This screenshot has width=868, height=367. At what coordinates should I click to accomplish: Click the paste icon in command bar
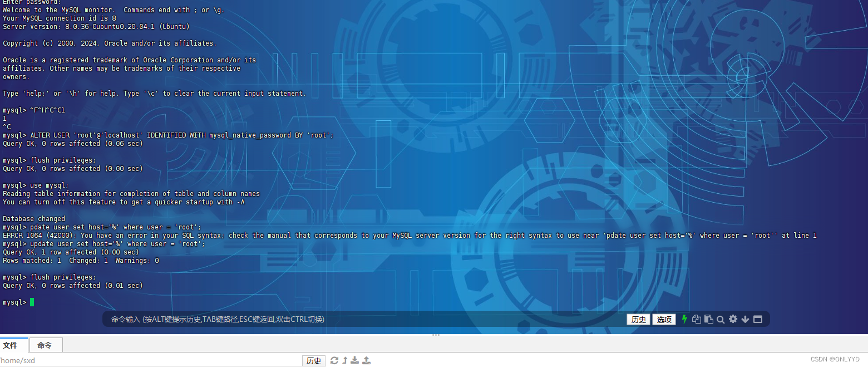pyautogui.click(x=708, y=319)
